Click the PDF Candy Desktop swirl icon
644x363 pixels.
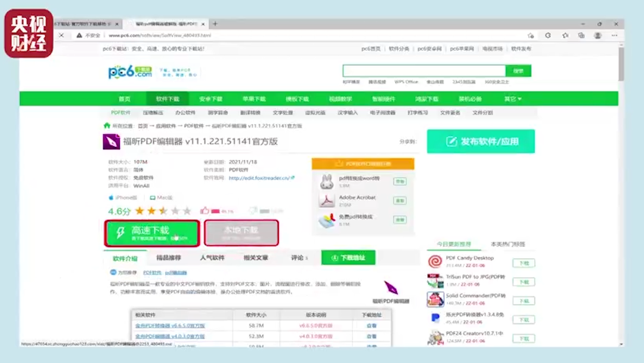point(435,261)
